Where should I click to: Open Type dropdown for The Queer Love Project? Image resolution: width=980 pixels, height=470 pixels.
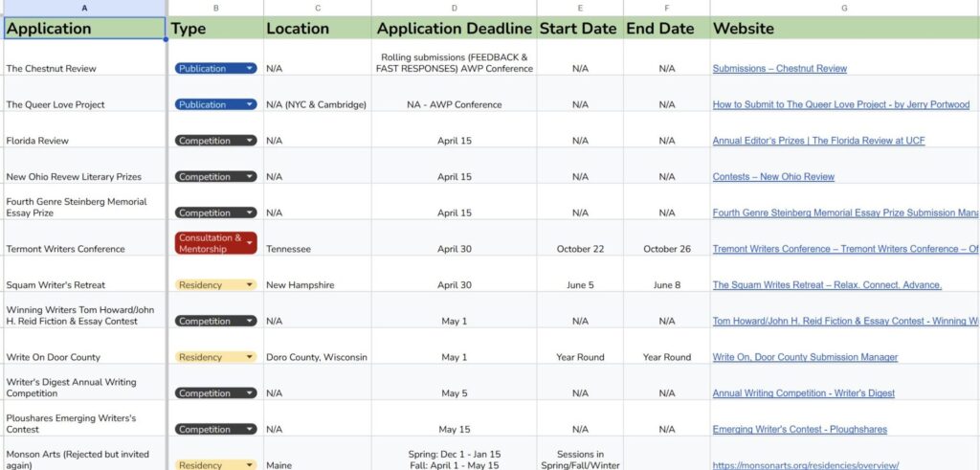[215, 104]
